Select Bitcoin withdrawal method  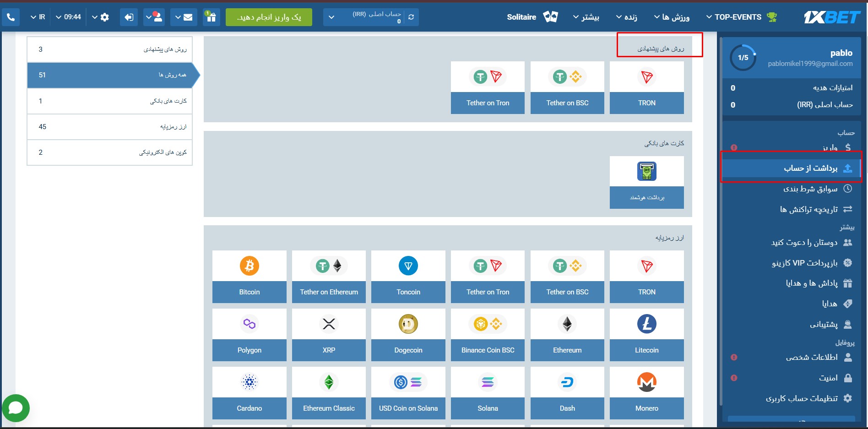[250, 277]
